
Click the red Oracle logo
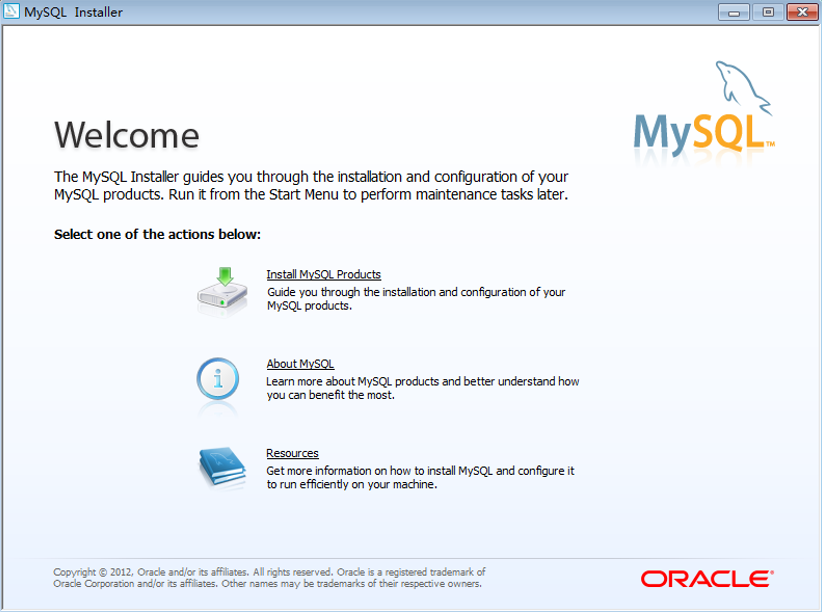coord(707,578)
